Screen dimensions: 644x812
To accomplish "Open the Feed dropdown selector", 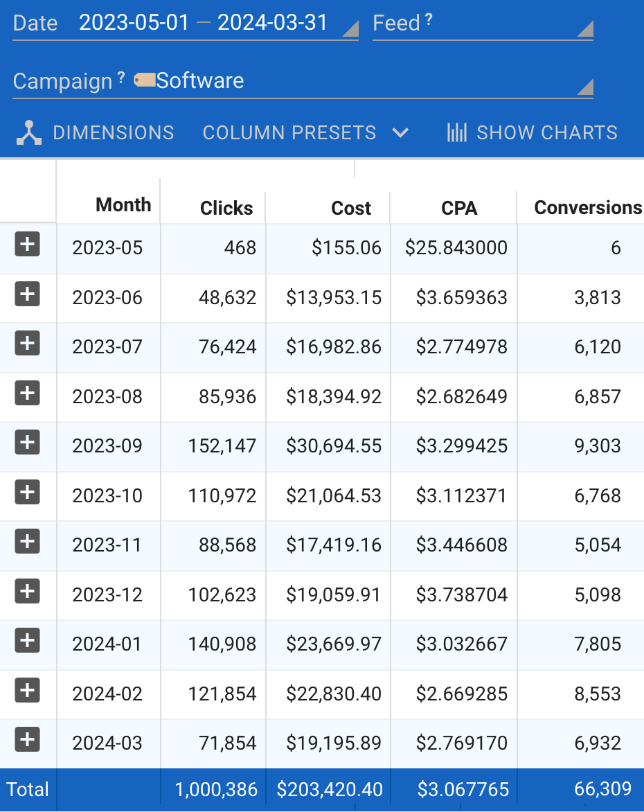I will (x=584, y=28).
